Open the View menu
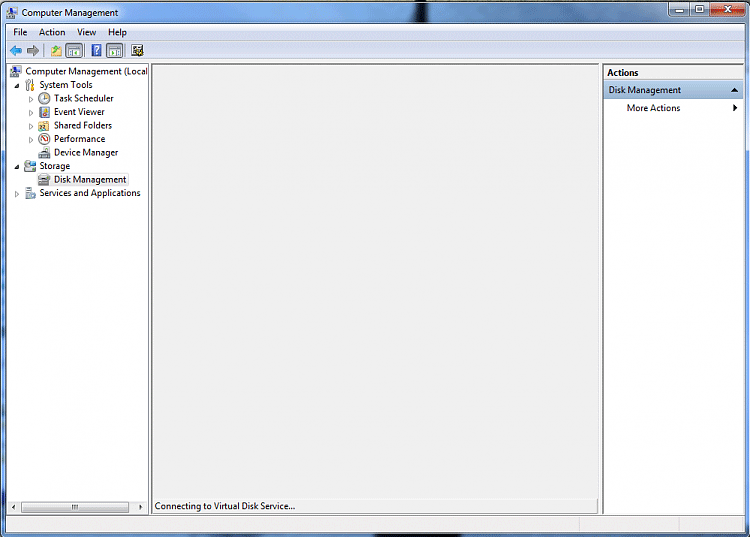 coord(86,32)
